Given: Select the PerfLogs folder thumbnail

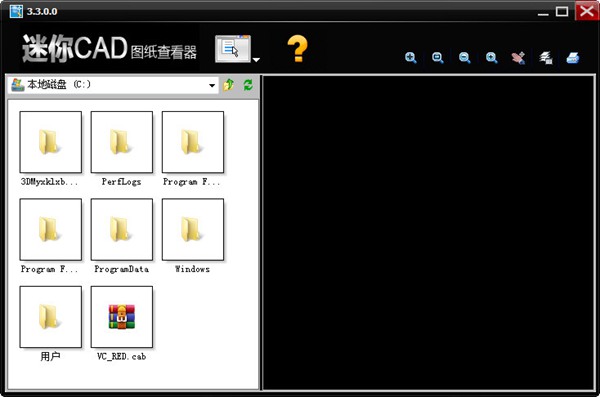Looking at the screenshot, I should 122,142.
